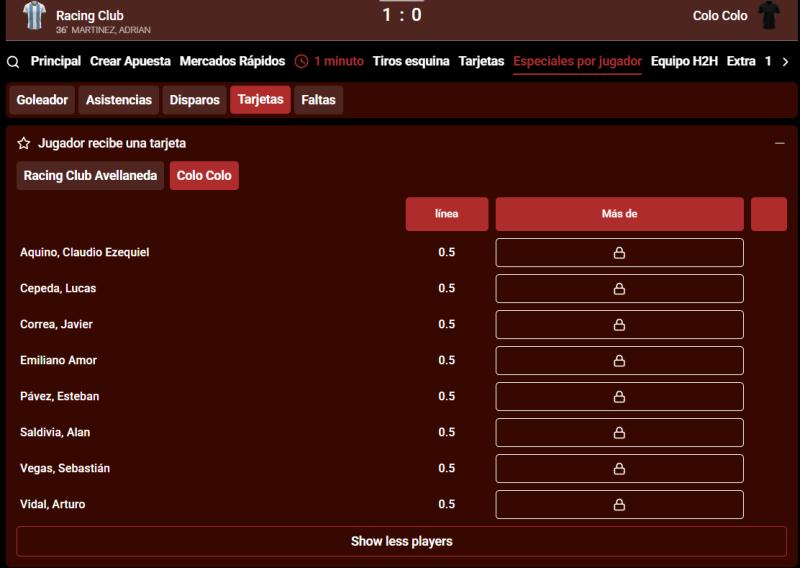Open the Equipo H2H tab
Screen dimensions: 800x568
684,61
